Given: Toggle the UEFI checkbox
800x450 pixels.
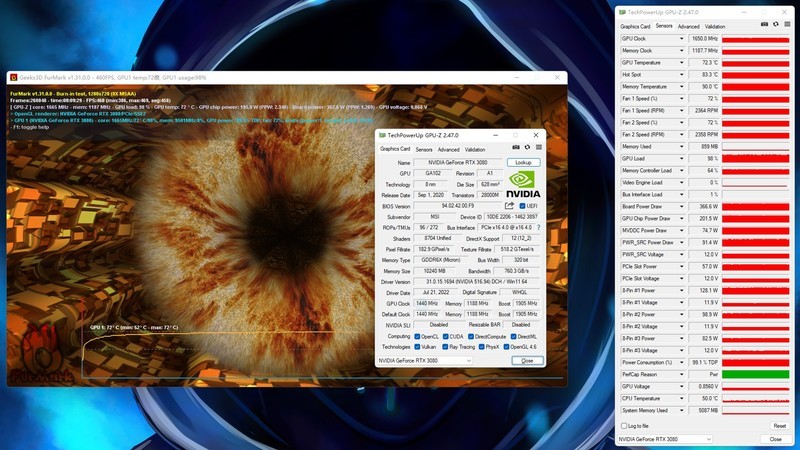Looking at the screenshot, I should point(522,206).
